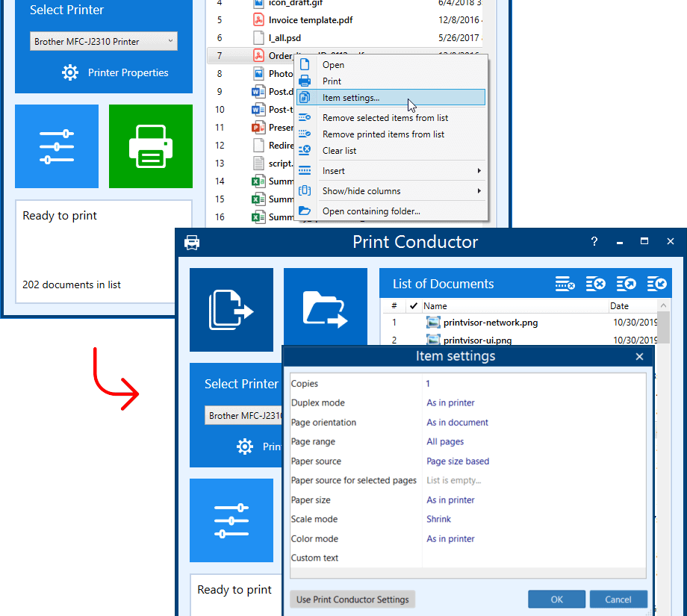Open the Brother MFC-J2310 Printer dropdown in back window

coord(103,41)
